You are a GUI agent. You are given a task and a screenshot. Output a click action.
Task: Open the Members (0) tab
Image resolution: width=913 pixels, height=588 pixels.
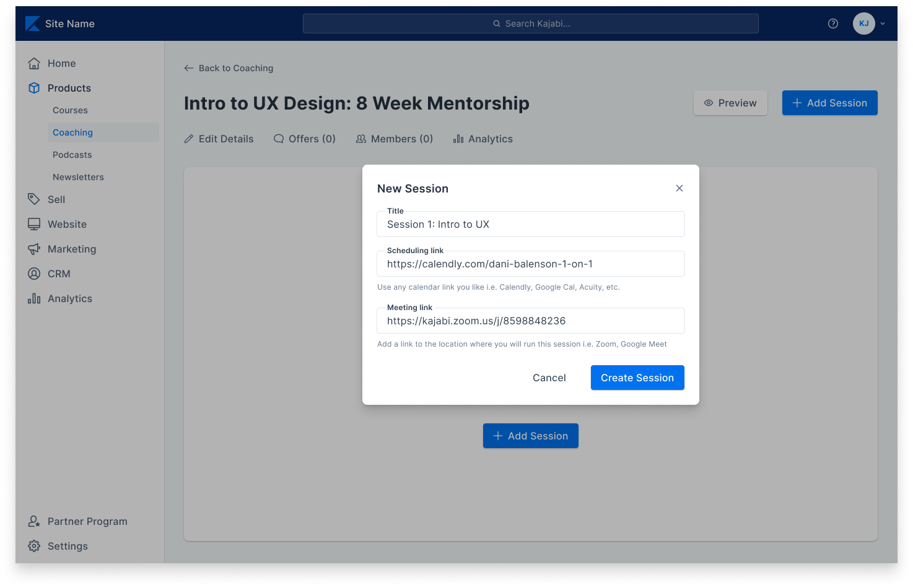[395, 139]
